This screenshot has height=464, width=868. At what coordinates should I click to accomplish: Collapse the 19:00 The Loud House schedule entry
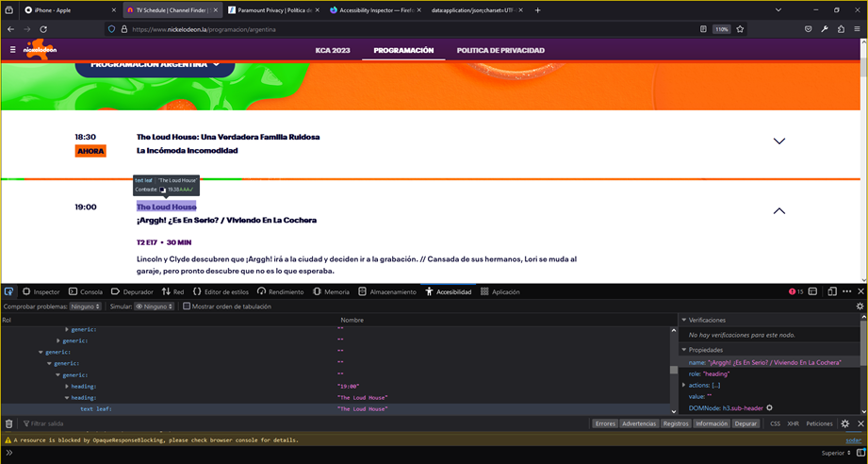click(x=778, y=211)
